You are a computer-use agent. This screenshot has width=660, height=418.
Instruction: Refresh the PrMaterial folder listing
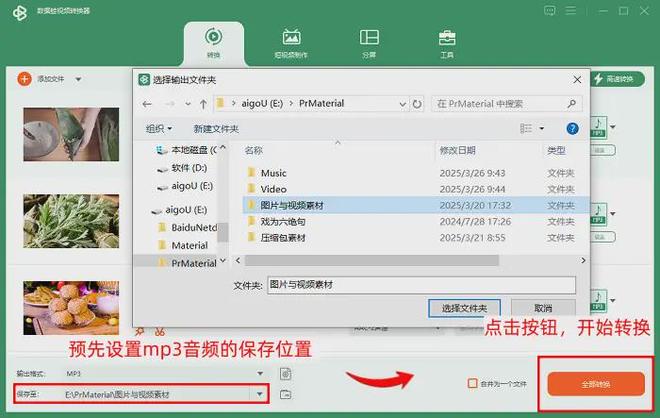coord(417,104)
